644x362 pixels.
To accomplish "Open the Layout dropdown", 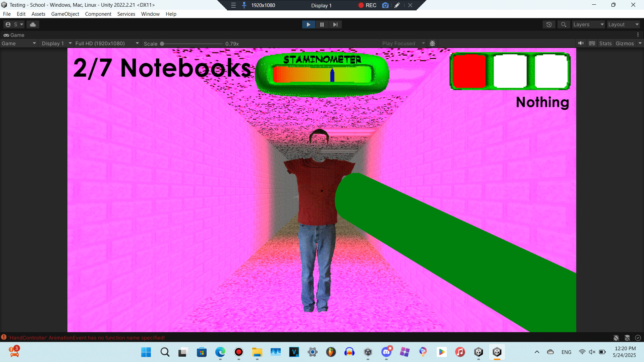I will (x=623, y=24).
